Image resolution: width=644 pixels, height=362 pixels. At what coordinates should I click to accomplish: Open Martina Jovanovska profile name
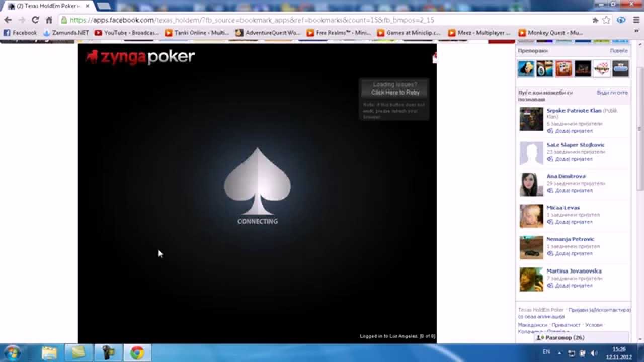click(x=574, y=271)
